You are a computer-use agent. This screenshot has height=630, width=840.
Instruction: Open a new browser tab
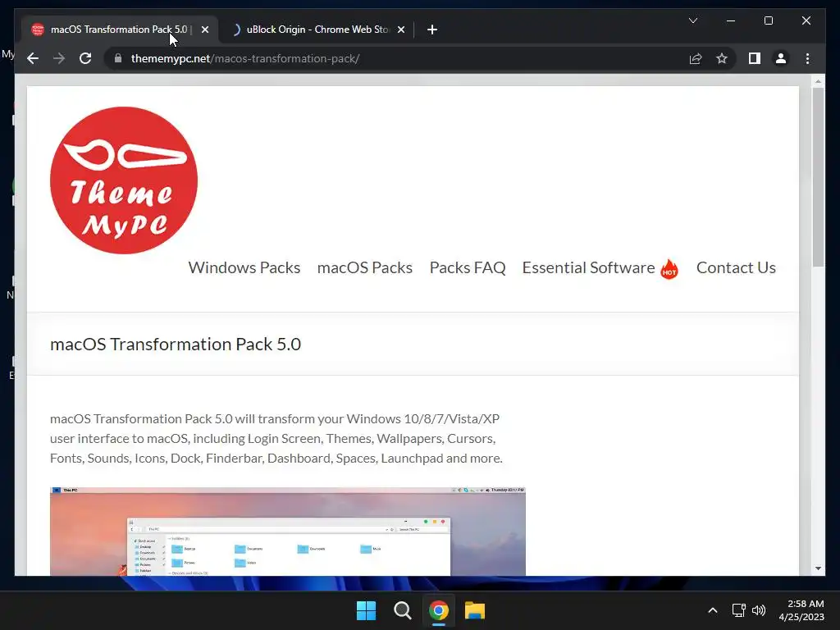click(x=431, y=30)
